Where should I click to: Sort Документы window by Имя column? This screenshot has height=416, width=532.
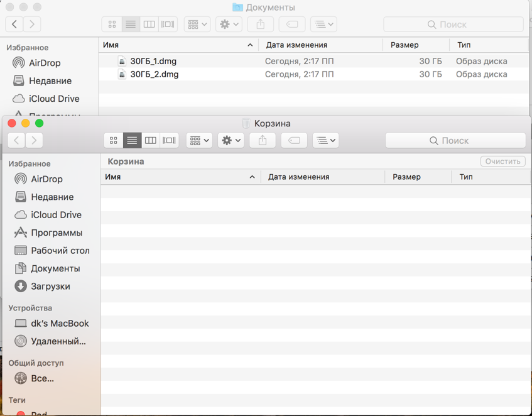tap(178, 45)
